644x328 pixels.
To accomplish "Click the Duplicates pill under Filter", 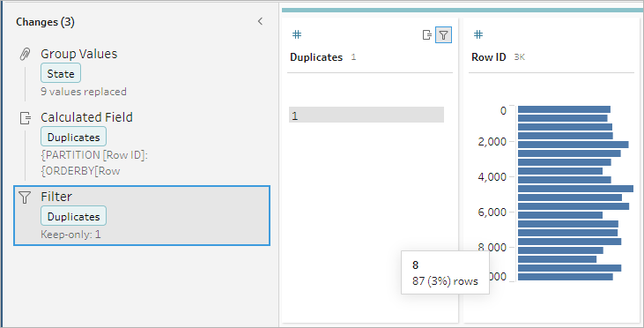I will point(73,217).
